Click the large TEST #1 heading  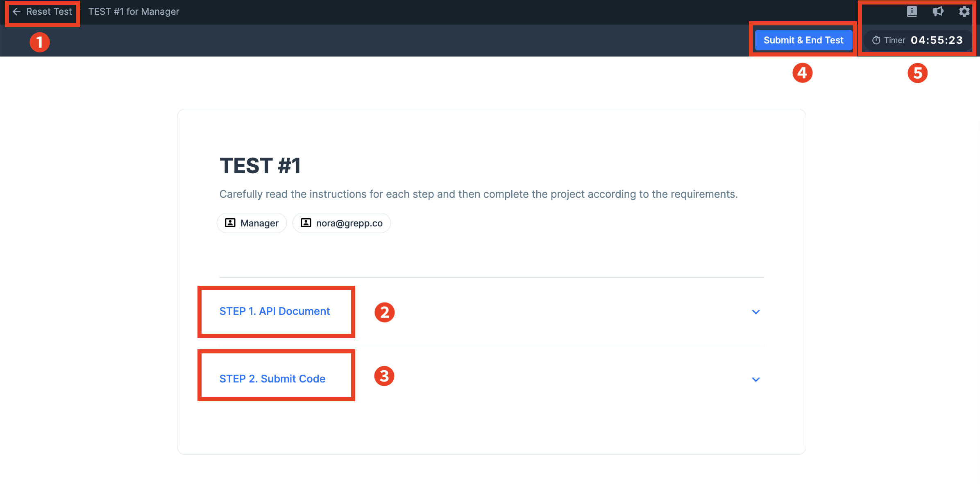point(260,166)
